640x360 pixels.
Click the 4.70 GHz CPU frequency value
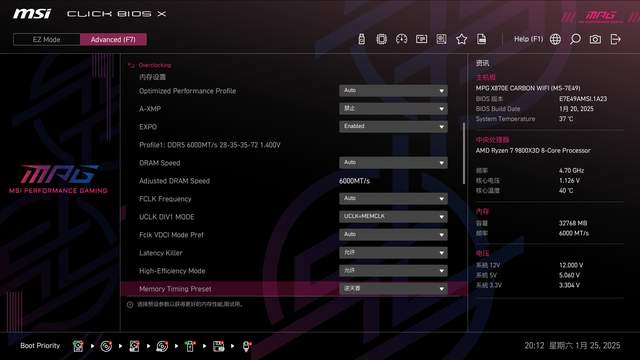coord(571,171)
